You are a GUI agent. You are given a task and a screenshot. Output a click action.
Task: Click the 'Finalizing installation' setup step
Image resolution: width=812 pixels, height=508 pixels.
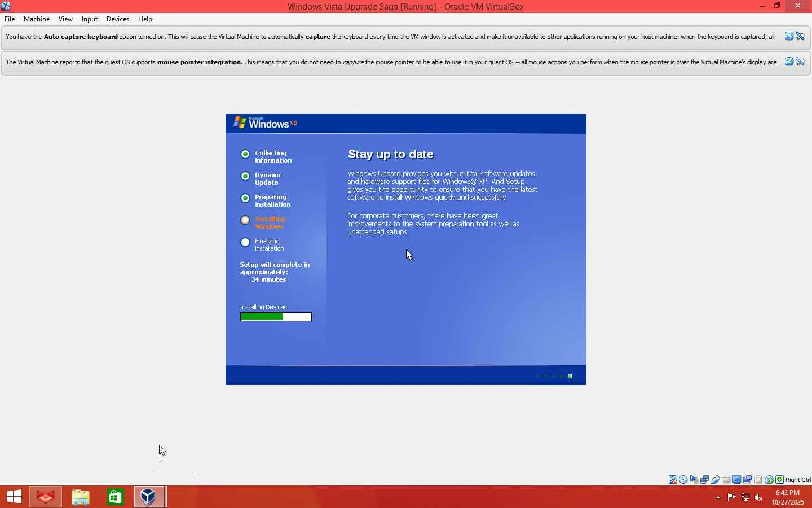(x=269, y=244)
